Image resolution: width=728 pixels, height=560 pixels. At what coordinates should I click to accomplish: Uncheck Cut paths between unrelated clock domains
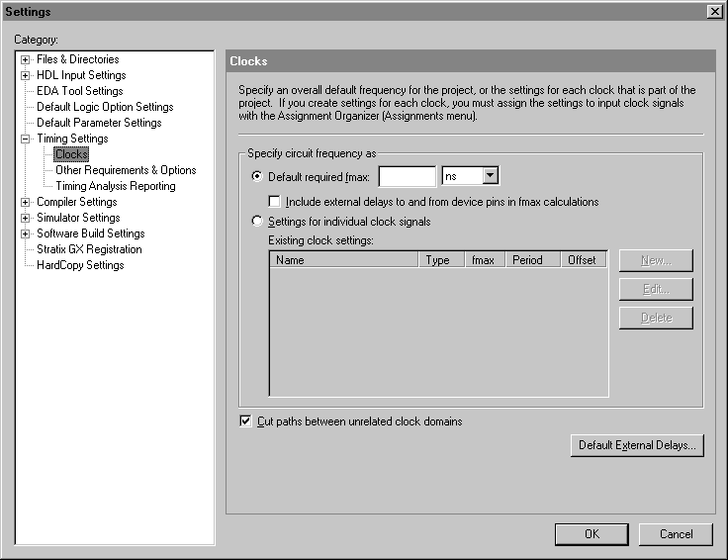246,421
